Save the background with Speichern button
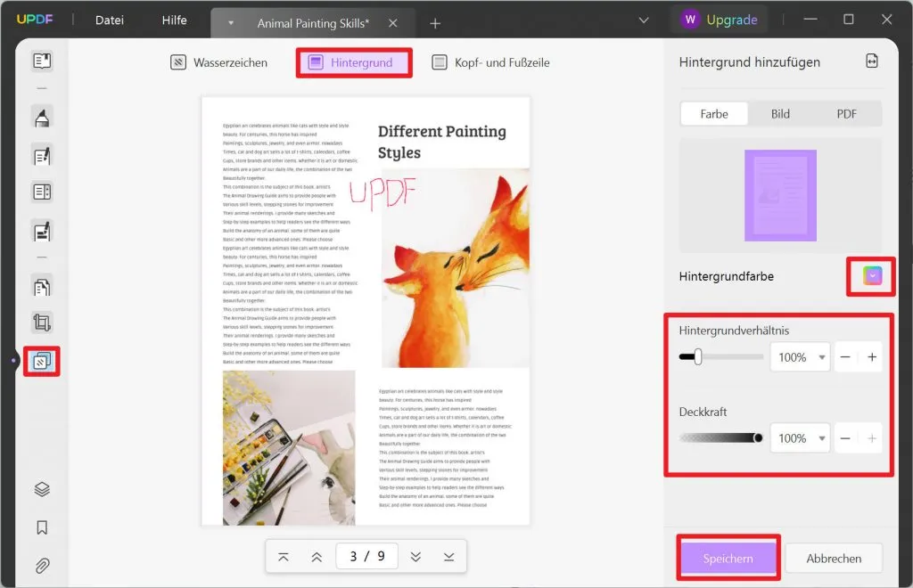913x588 pixels. [728, 558]
